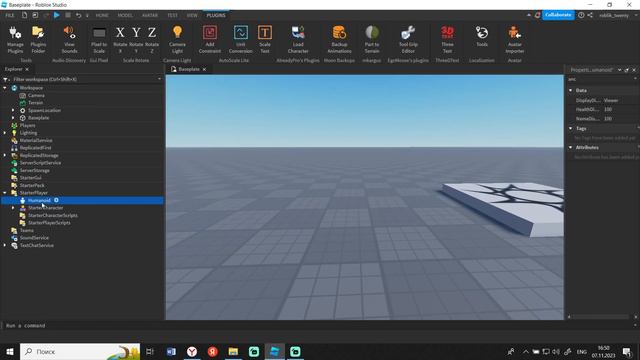Open Word from the taskbar
This screenshot has width=640, height=360.
click(171, 351)
